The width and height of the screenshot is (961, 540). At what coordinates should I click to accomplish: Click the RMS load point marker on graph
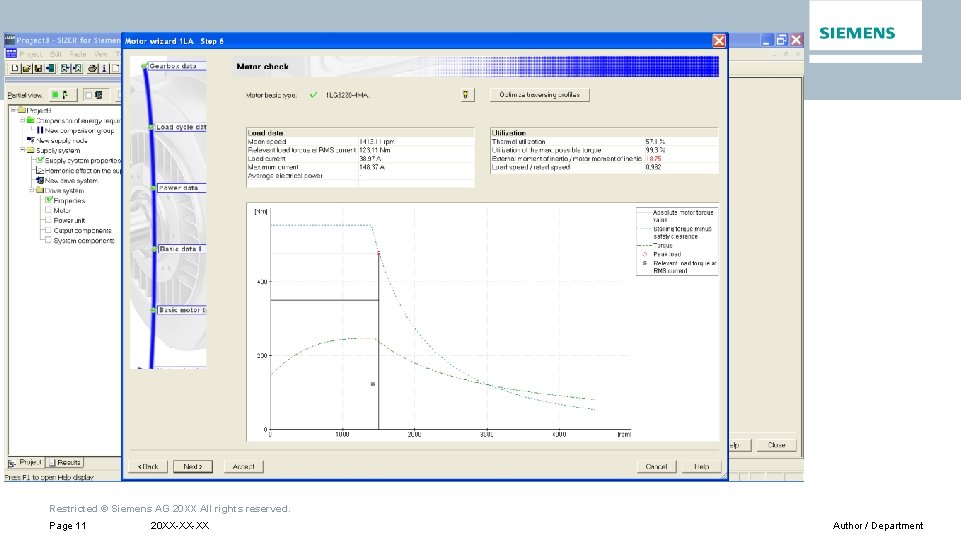[373, 384]
